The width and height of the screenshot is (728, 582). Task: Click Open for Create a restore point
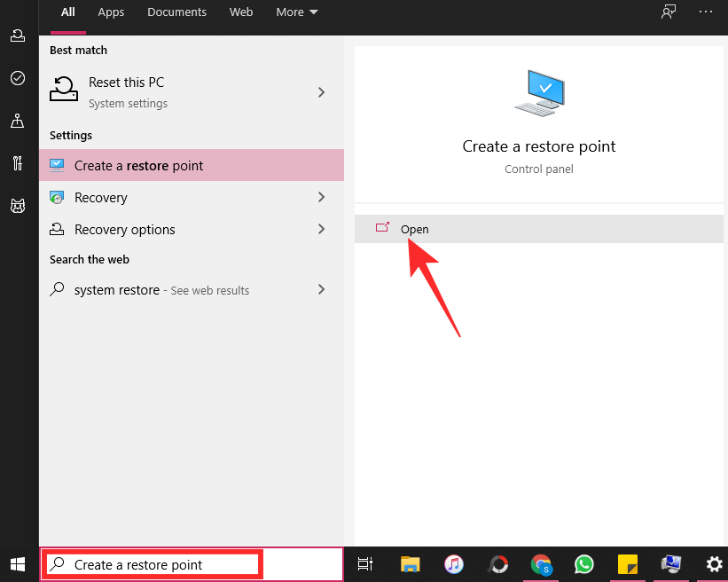[x=414, y=229]
